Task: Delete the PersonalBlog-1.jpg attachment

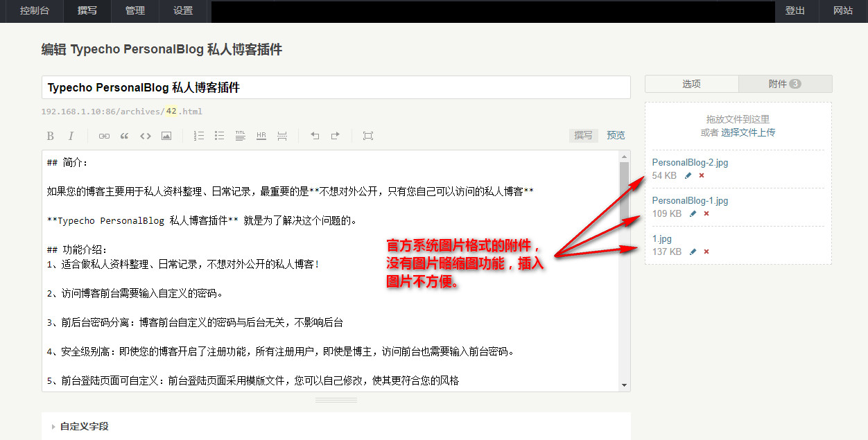Action: pos(706,213)
